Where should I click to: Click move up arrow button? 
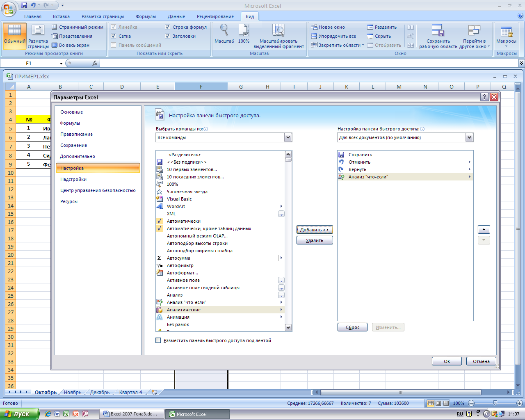[484, 230]
